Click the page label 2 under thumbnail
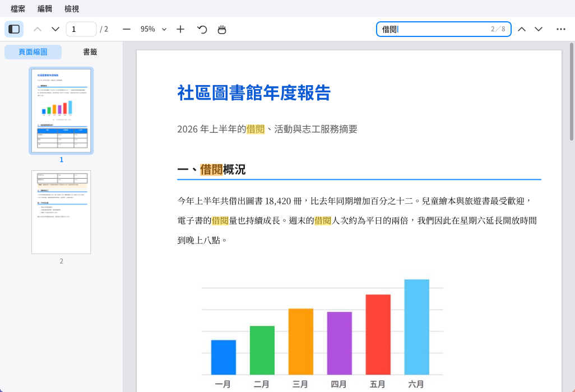This screenshot has width=575, height=392. pos(61,261)
